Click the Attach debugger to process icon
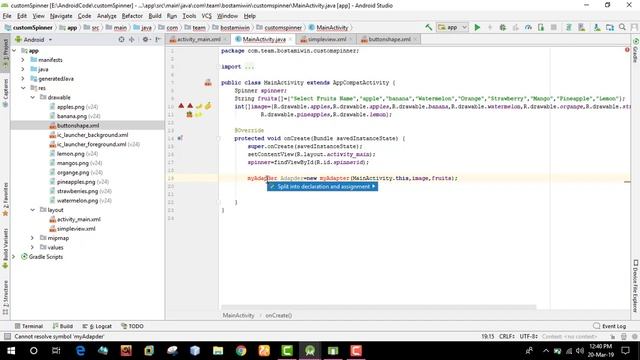This screenshot has width=640, height=360. pos(541,27)
